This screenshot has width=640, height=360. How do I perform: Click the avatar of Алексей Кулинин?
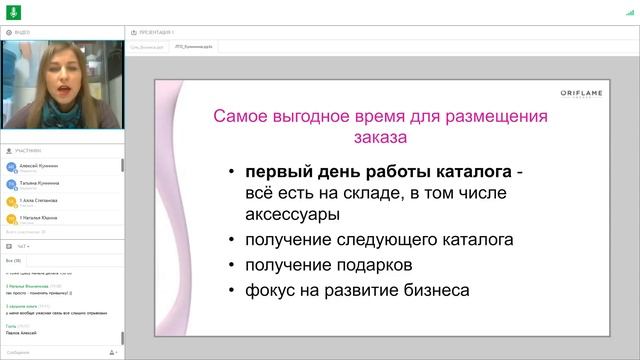pos(11,167)
